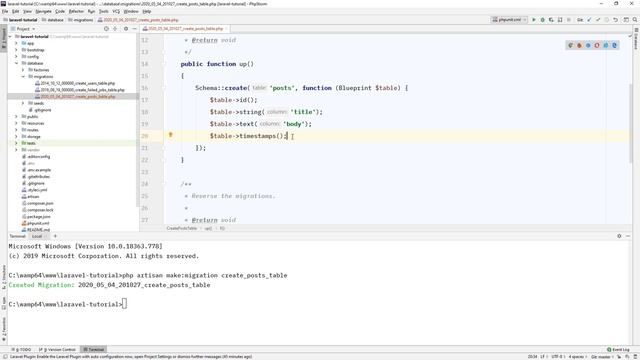Image resolution: width=640 pixels, height=360 pixels.
Task: Click the Git commit checkmark icon
Action: coord(598,20)
